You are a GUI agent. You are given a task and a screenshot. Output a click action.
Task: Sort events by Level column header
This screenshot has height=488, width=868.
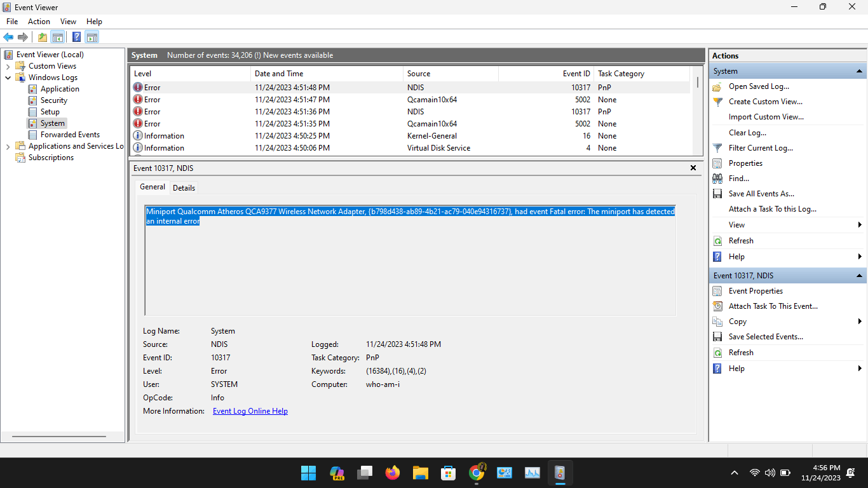(x=190, y=74)
